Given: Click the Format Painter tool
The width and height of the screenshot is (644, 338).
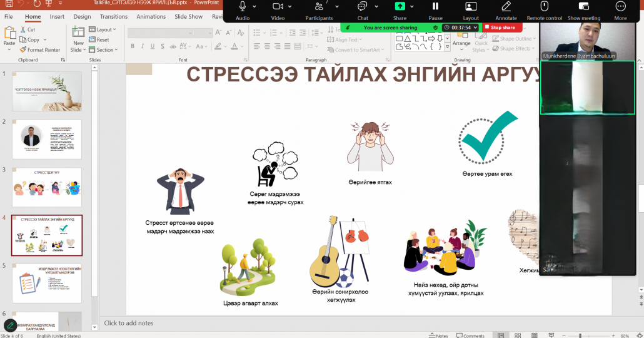Looking at the screenshot, I should pos(40,50).
